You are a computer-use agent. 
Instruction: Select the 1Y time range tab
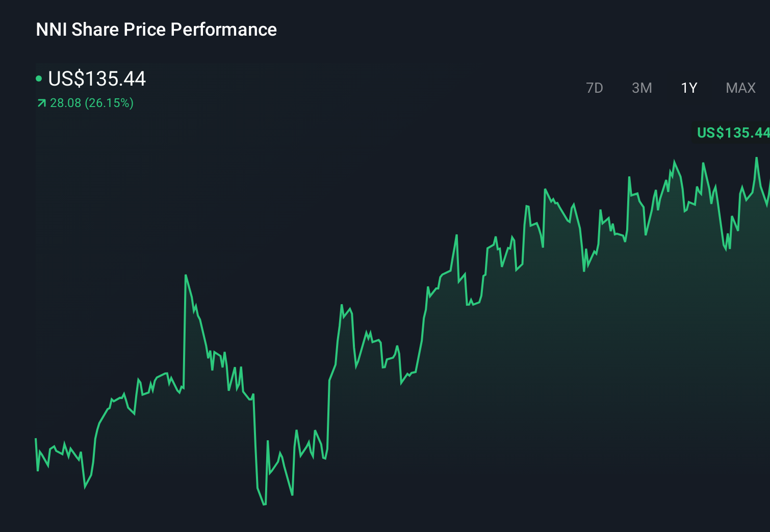tap(688, 88)
